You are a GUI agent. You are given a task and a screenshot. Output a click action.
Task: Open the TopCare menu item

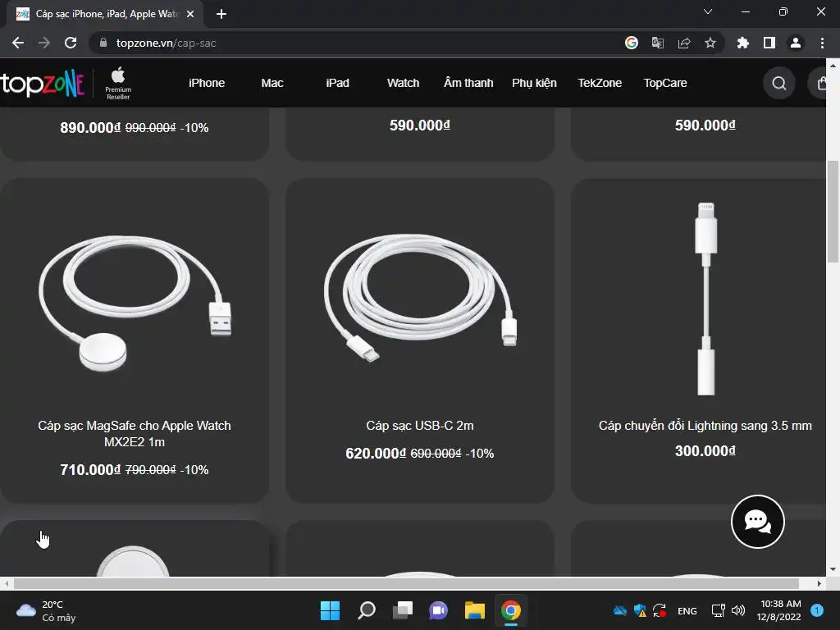665,83
